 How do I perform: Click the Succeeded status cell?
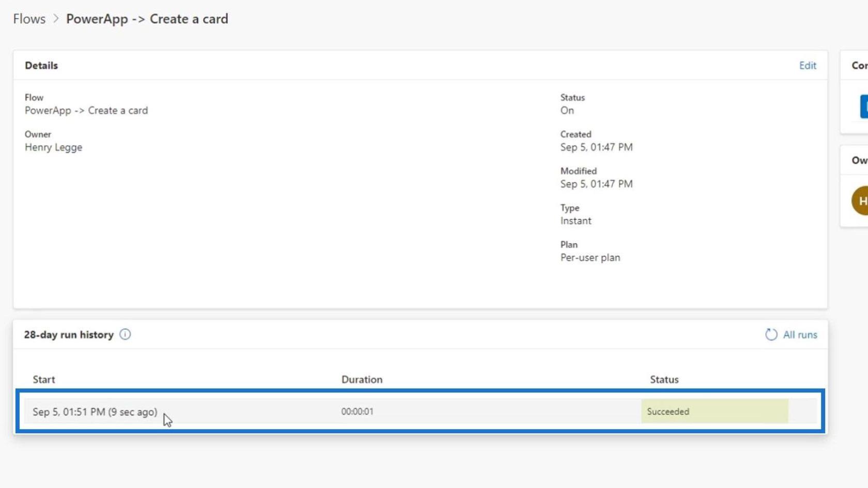coord(715,411)
